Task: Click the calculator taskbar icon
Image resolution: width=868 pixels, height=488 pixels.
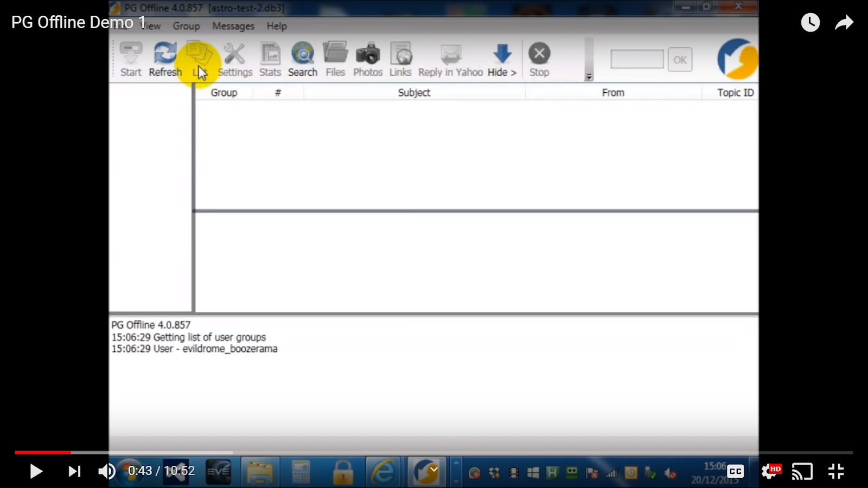Action: 301,472
